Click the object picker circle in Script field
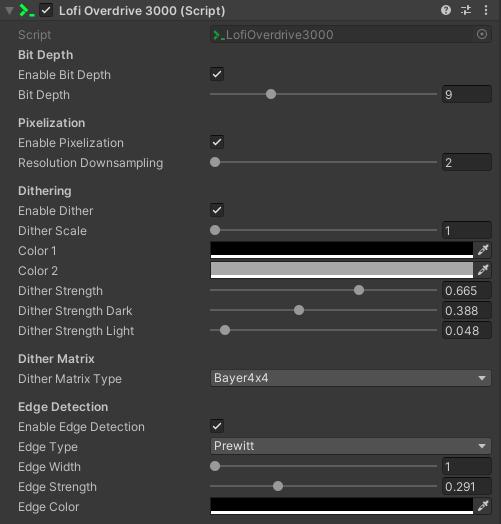501x524 pixels. tap(482, 34)
